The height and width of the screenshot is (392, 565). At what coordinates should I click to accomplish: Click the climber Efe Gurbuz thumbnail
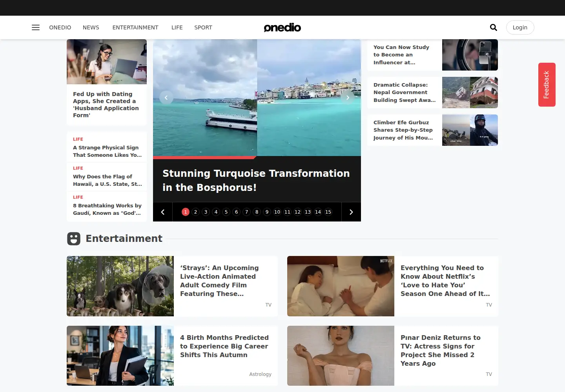click(470, 130)
